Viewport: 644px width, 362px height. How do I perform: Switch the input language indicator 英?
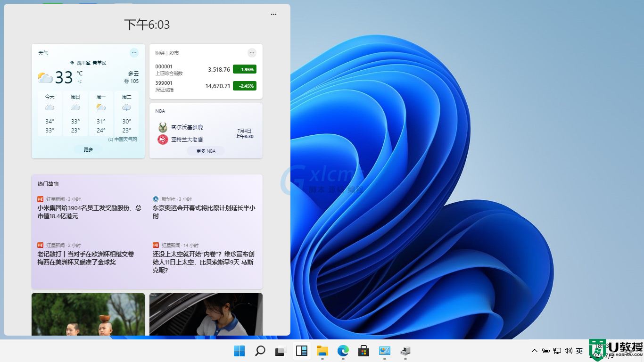[x=579, y=351]
